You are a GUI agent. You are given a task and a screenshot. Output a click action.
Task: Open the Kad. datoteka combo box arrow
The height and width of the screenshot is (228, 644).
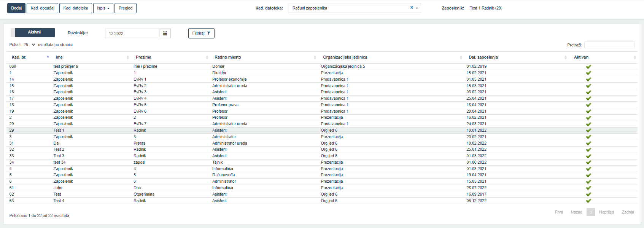click(417, 8)
